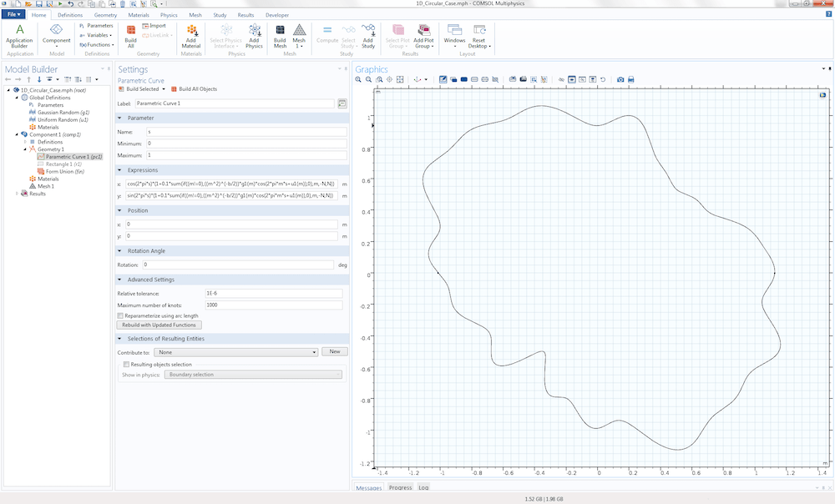The width and height of the screenshot is (835, 504).
Task: Select the Zoom In tool in Graphics toolbar
Action: [357, 79]
